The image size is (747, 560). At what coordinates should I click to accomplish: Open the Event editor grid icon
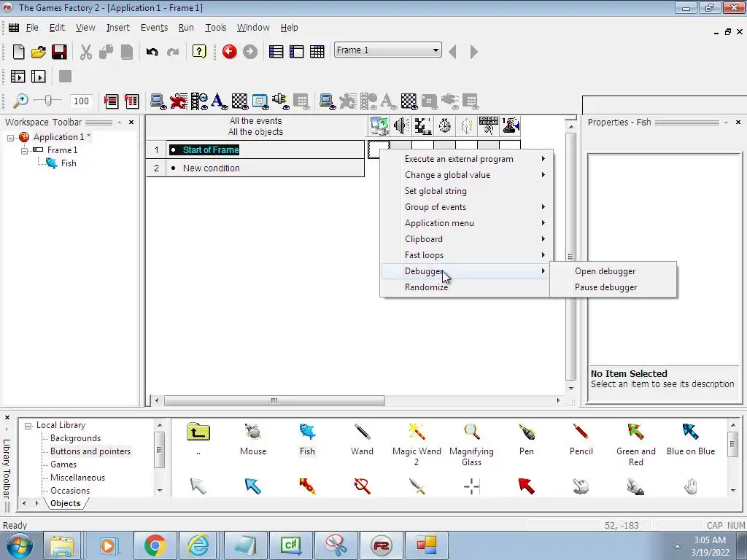pyautogui.click(x=317, y=52)
